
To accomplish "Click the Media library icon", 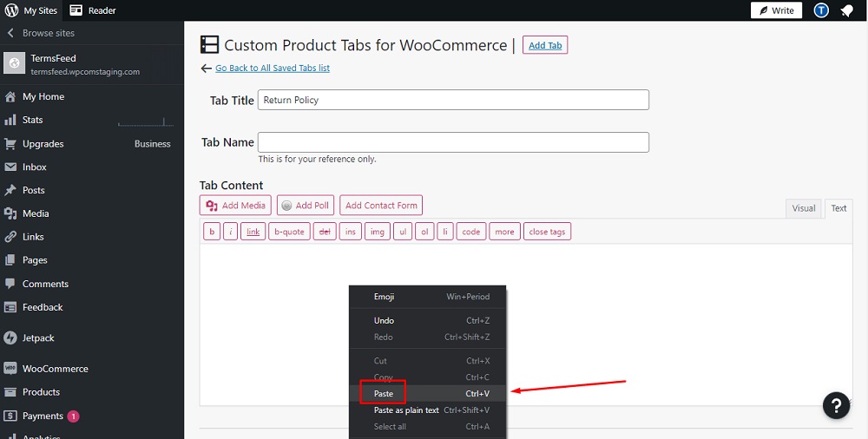I will coord(10,213).
